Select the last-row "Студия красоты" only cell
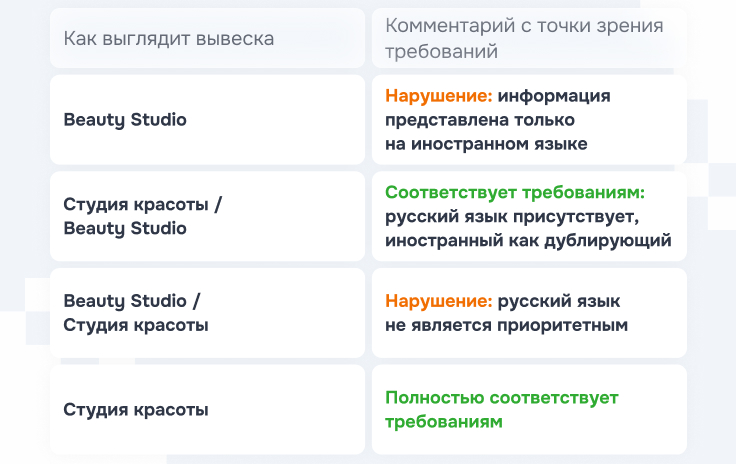The height and width of the screenshot is (464, 736). coord(136,409)
